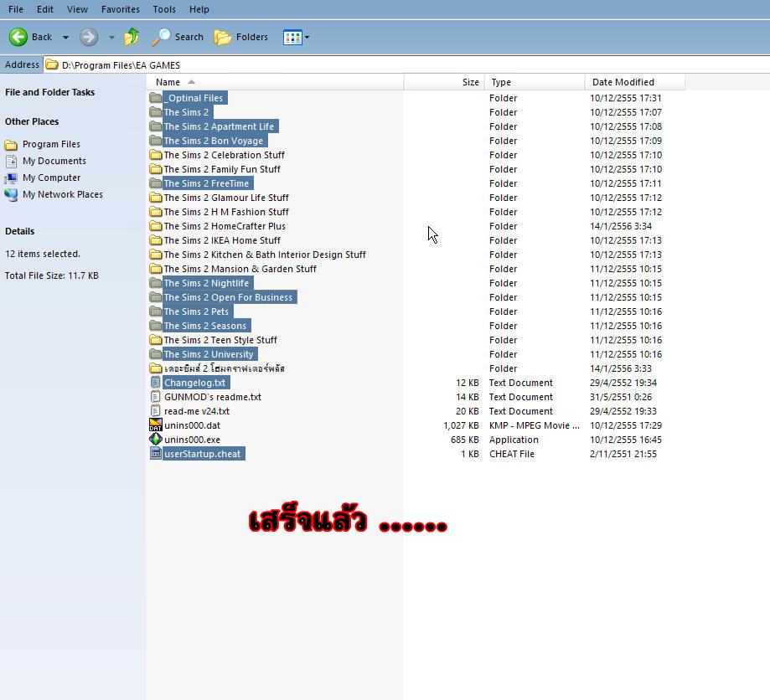Click the Views grid icon
This screenshot has height=700, width=770.
pos(292,38)
